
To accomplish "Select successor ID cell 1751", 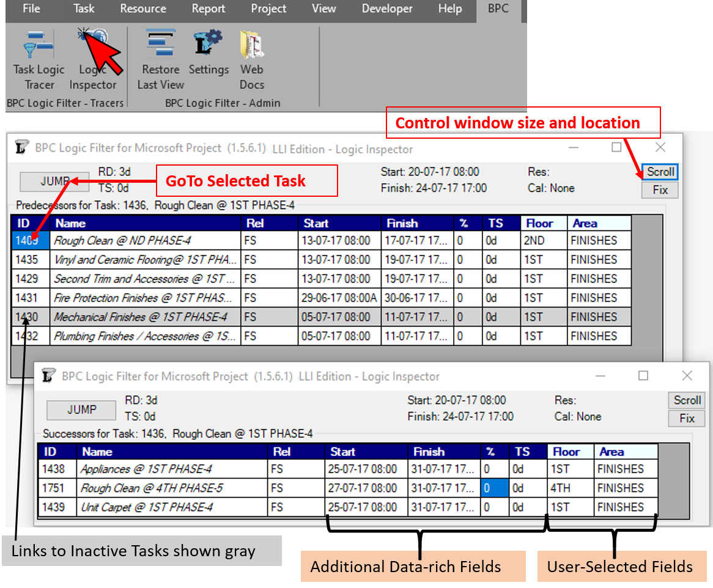I will pyautogui.click(x=57, y=488).
